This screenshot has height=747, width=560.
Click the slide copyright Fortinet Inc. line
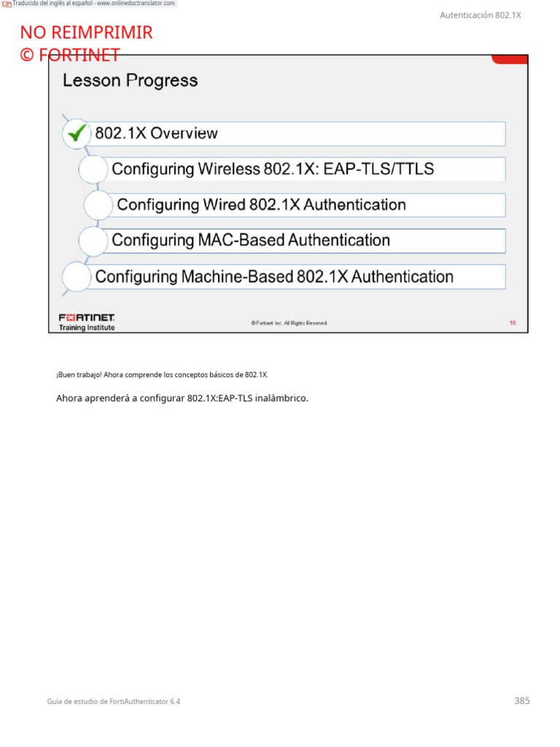point(289,323)
